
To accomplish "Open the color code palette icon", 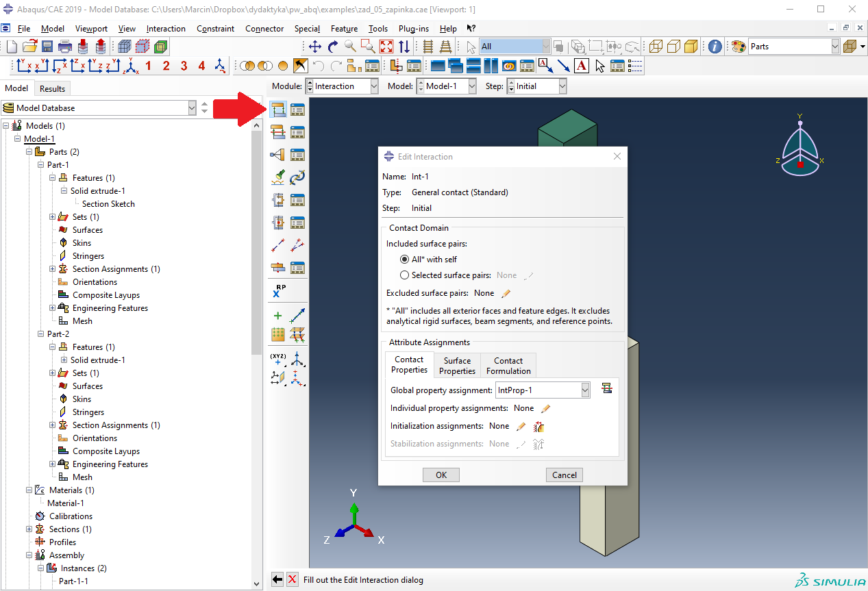I will pyautogui.click(x=739, y=47).
